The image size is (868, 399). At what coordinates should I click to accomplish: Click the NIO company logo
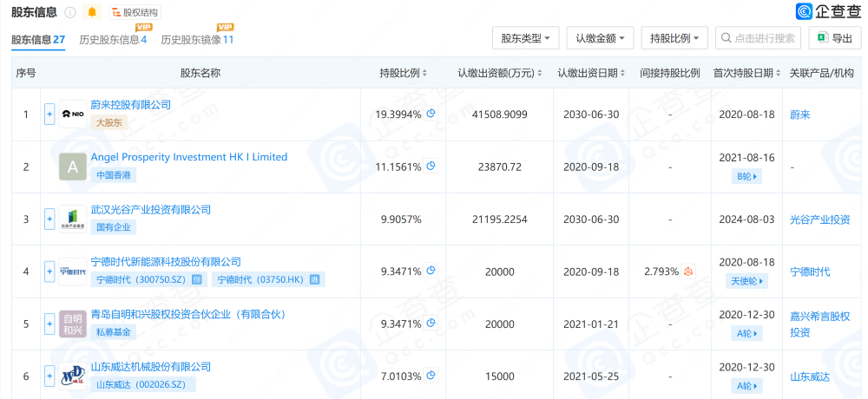(73, 114)
